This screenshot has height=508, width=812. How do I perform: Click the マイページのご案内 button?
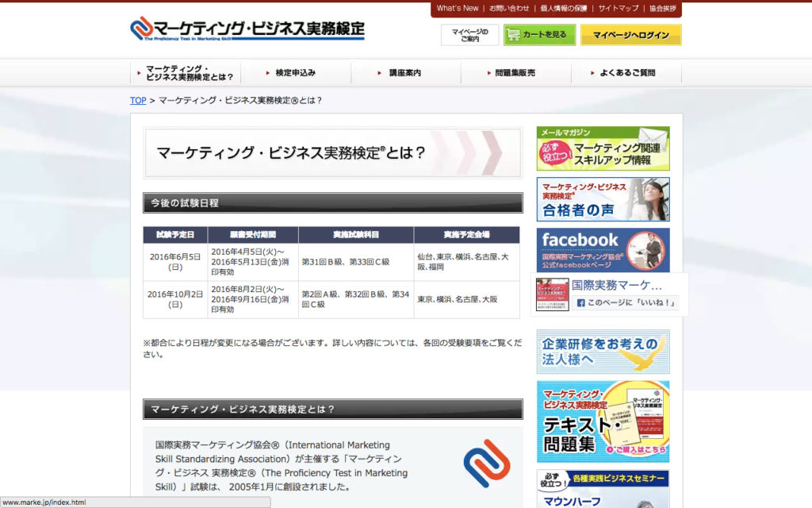[x=469, y=36]
